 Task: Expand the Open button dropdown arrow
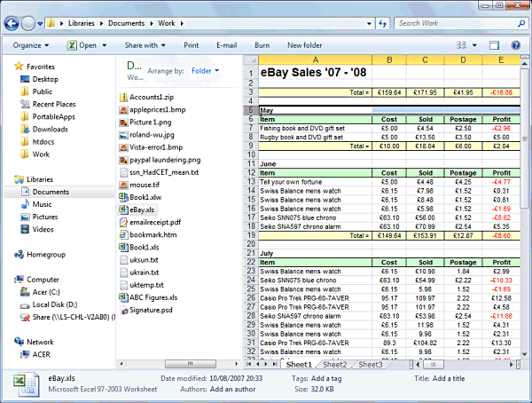click(x=105, y=45)
